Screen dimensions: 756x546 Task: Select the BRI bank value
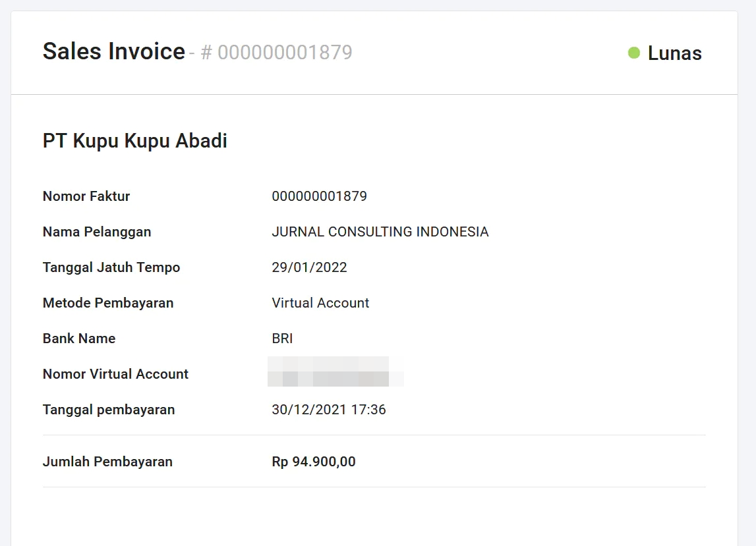click(282, 339)
